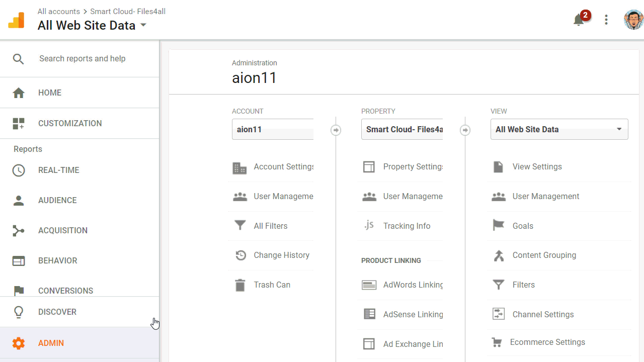Click the Search reports and help field

point(82,58)
